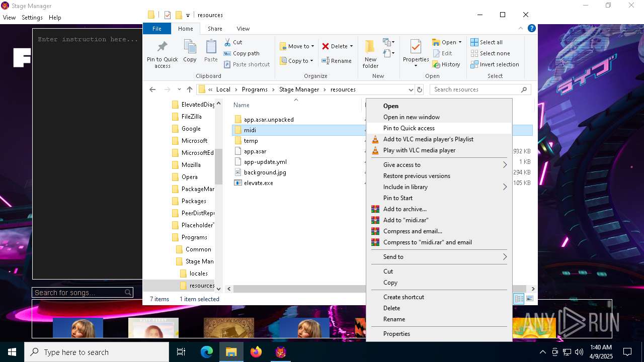The height and width of the screenshot is (362, 644).
Task: Click Cut in the Clipboard group
Action: click(233, 42)
